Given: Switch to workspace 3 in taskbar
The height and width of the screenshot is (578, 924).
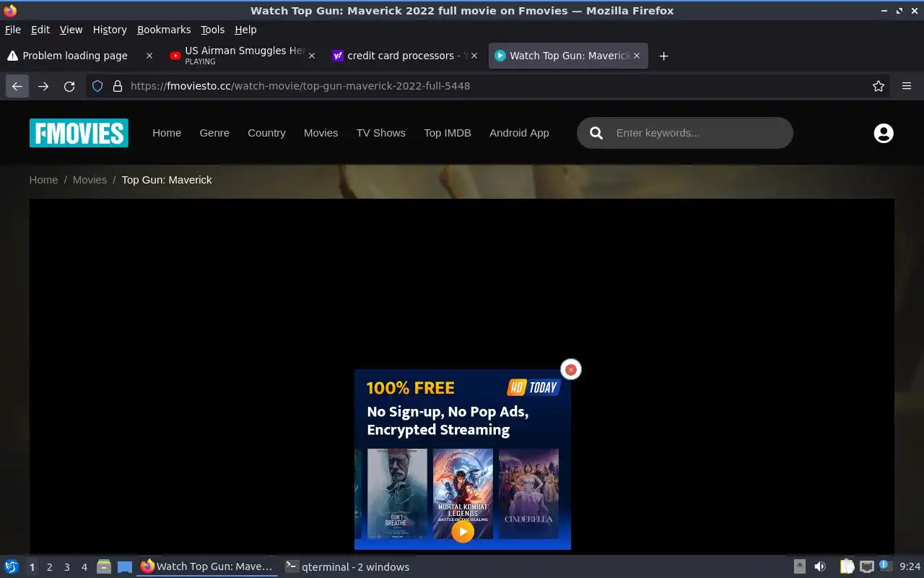Looking at the screenshot, I should click(x=66, y=567).
